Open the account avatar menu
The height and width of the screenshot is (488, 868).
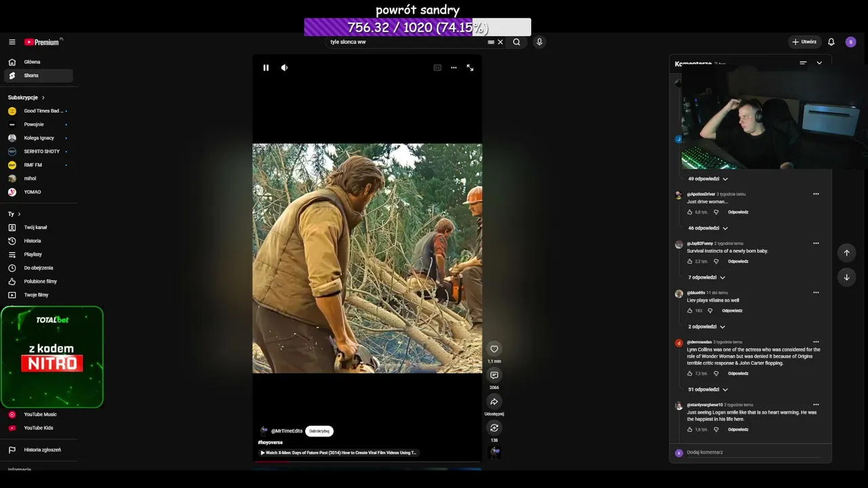(x=850, y=42)
